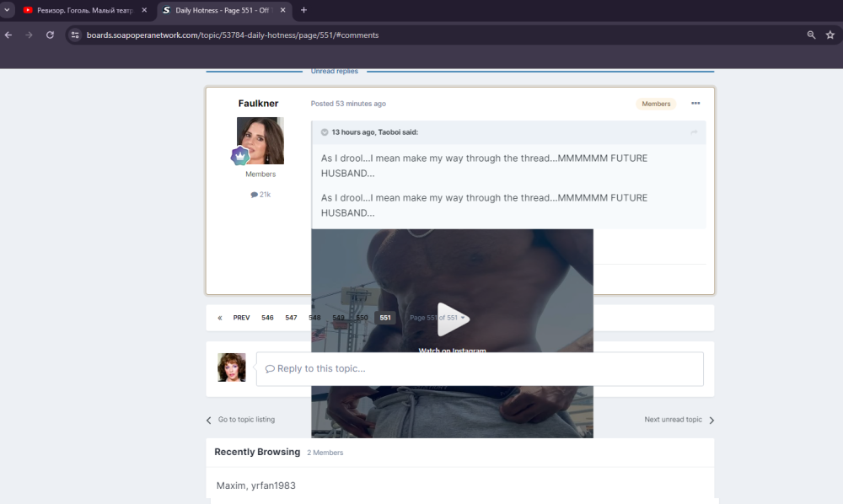Open the post options three-dots menu
Image resolution: width=843 pixels, height=504 pixels.
pyautogui.click(x=695, y=104)
